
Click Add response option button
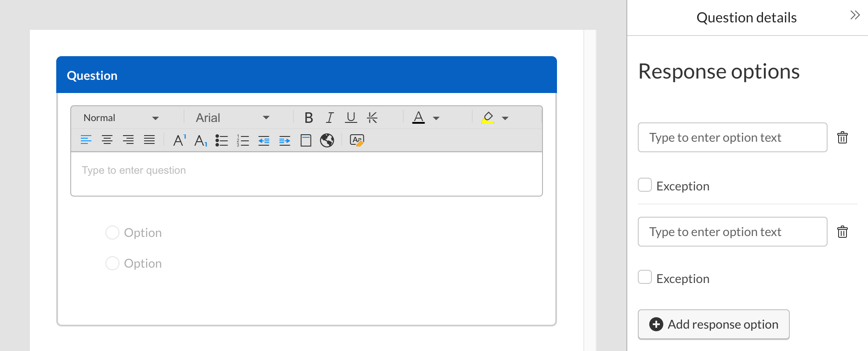pyautogui.click(x=713, y=324)
